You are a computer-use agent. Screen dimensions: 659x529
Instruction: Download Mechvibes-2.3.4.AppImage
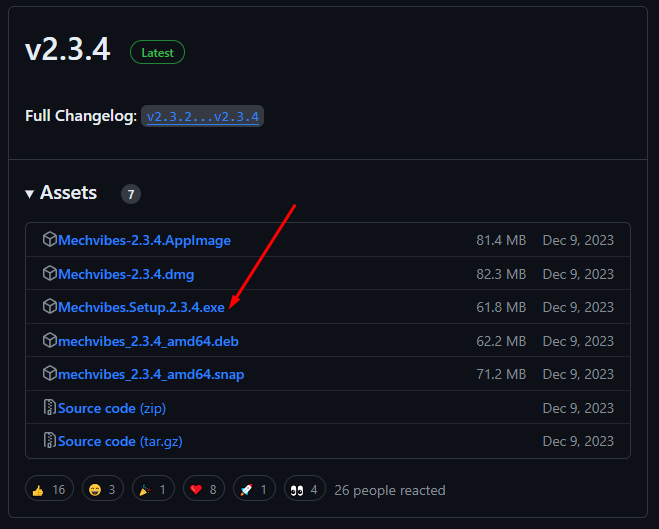(x=144, y=240)
